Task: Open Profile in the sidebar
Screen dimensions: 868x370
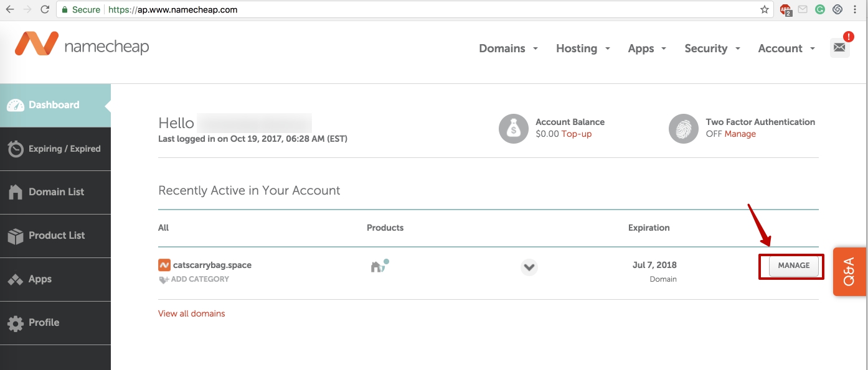Action: pos(55,323)
